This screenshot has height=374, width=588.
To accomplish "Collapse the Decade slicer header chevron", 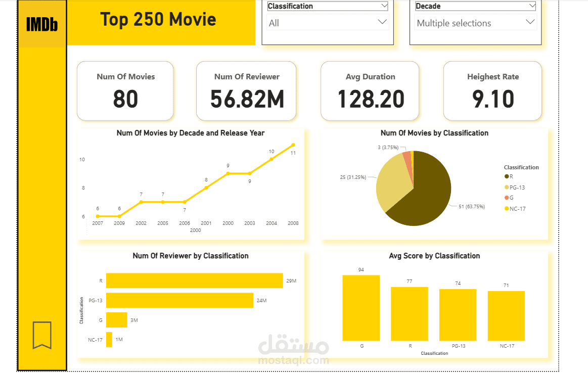I will [532, 6].
